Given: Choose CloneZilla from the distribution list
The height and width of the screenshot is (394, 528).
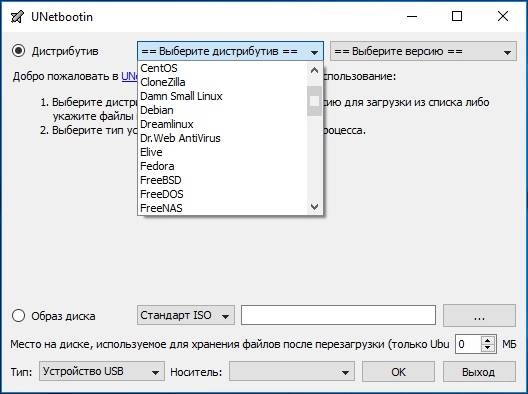Looking at the screenshot, I should pos(223,82).
